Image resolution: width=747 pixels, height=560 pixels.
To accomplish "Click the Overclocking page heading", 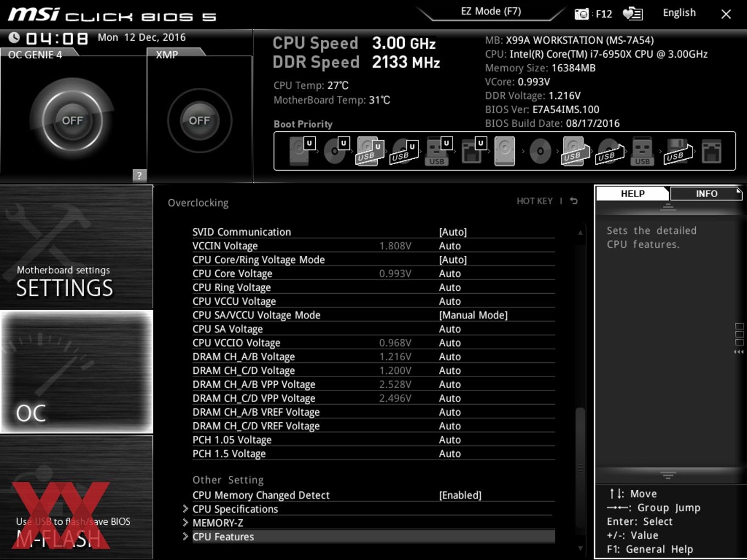I will click(x=198, y=203).
